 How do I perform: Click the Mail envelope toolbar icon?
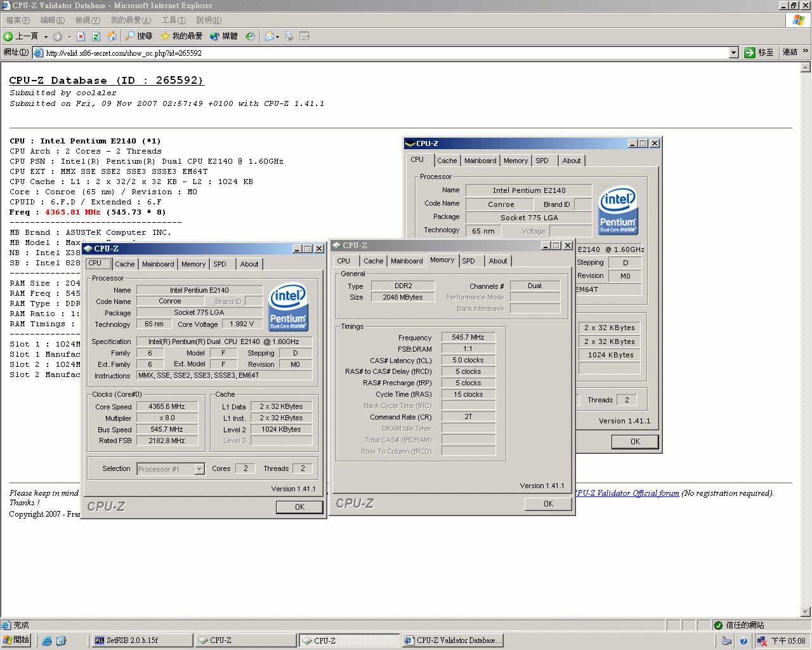[270, 36]
